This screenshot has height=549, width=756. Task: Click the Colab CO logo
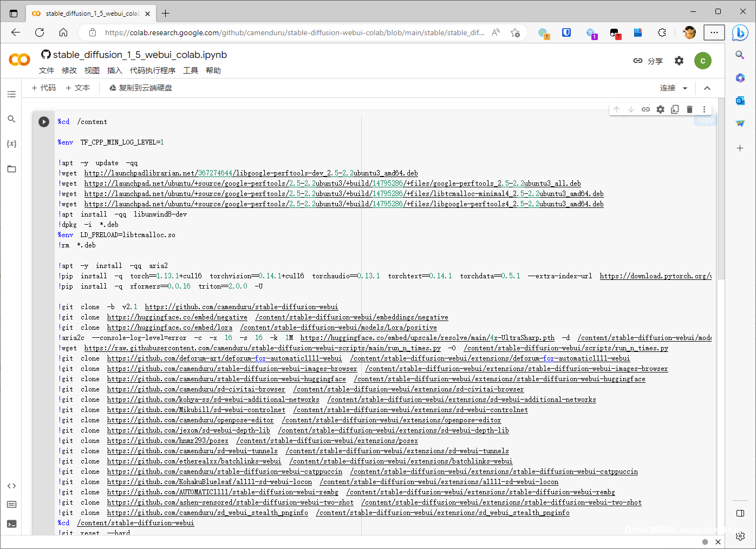click(19, 60)
